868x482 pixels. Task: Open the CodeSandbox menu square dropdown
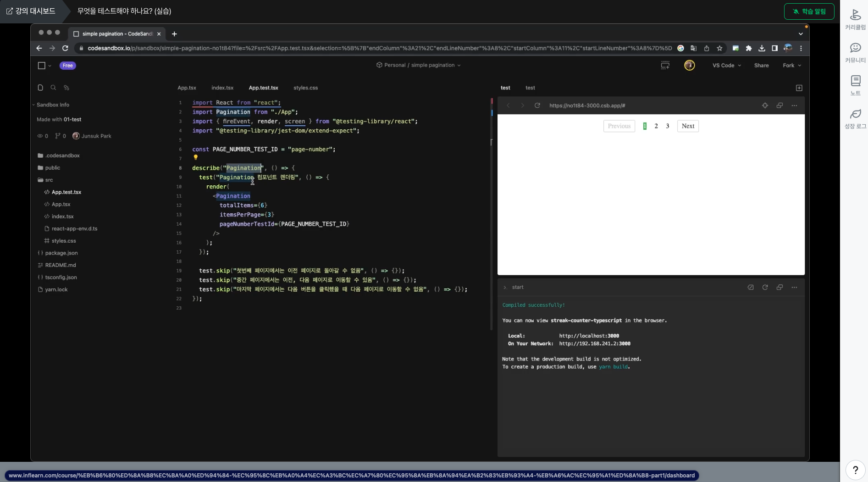[x=44, y=66]
